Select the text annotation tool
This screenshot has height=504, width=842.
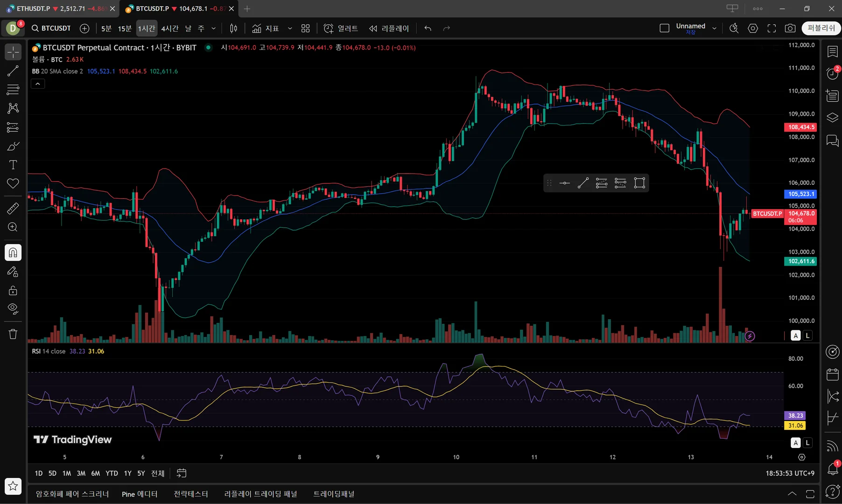(x=13, y=165)
